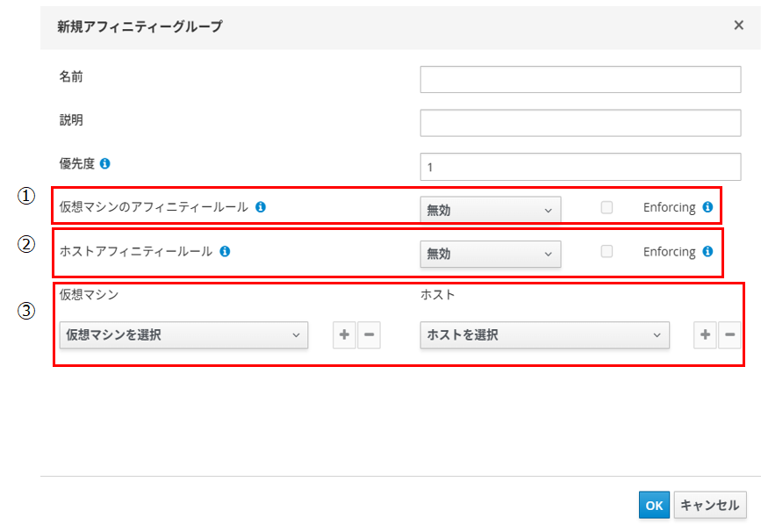Expand the 仮想マシンを選択 dropdown
The height and width of the screenshot is (532, 761).
183,334
